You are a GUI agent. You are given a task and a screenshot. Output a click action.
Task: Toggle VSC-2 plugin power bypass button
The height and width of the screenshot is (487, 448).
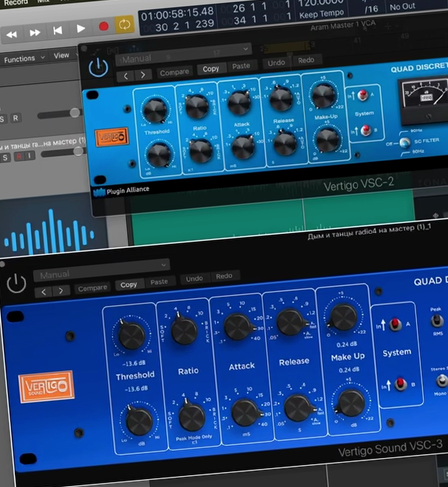coord(98,67)
